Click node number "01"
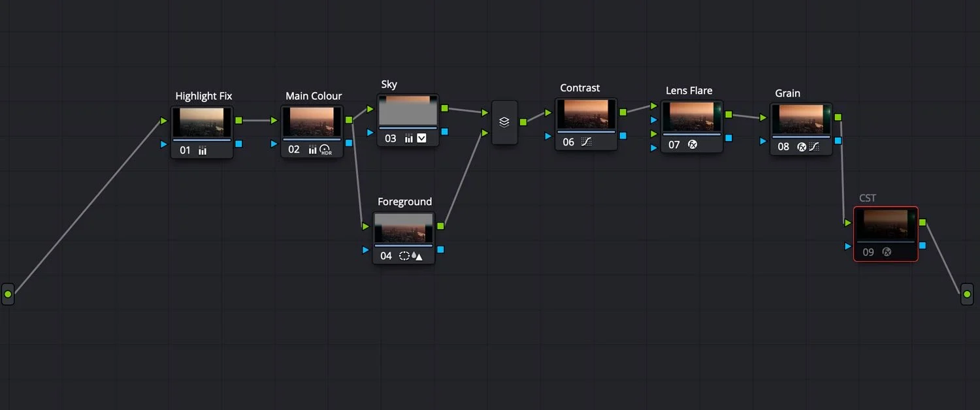This screenshot has height=410, width=980. [186, 151]
